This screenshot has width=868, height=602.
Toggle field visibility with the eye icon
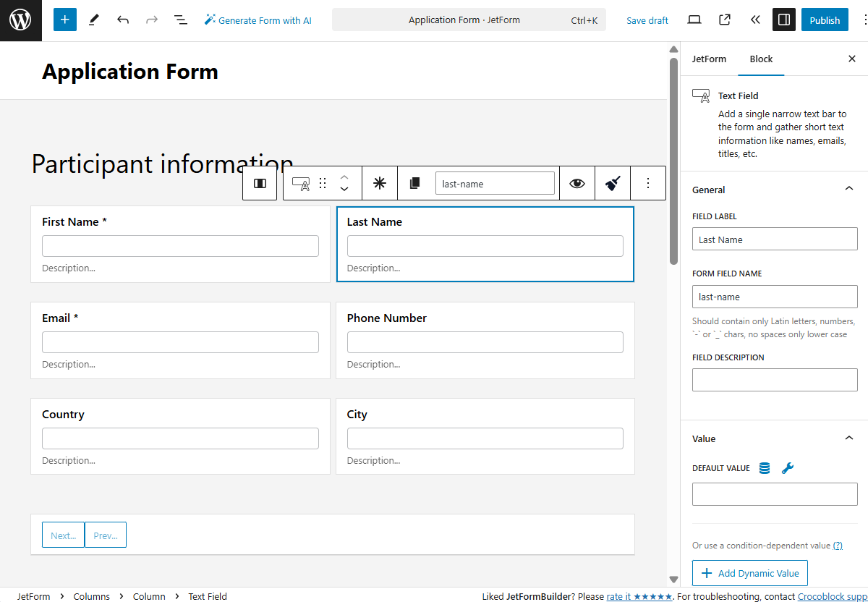pos(576,183)
